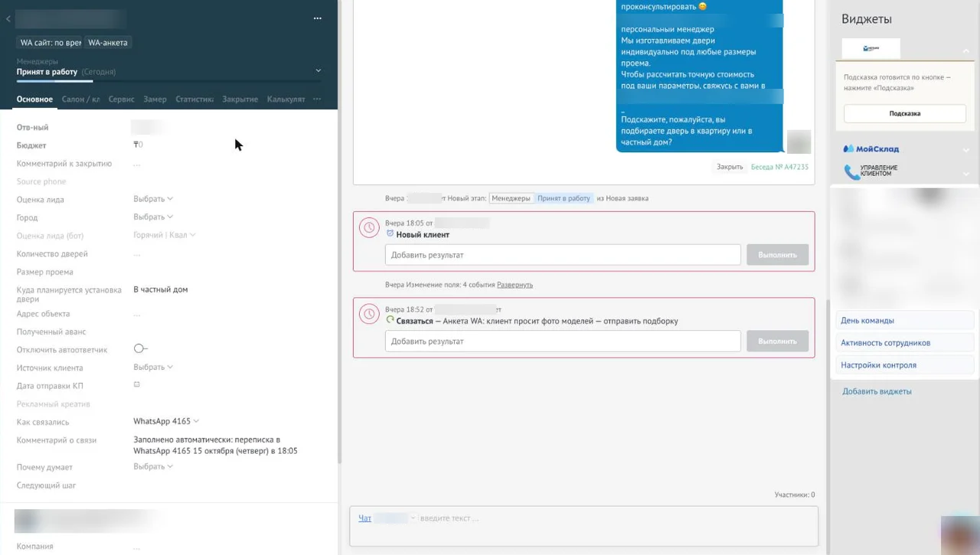Viewport: 980px width, 555px height.
Task: Open the Город Выбрать dropdown
Action: 153,217
